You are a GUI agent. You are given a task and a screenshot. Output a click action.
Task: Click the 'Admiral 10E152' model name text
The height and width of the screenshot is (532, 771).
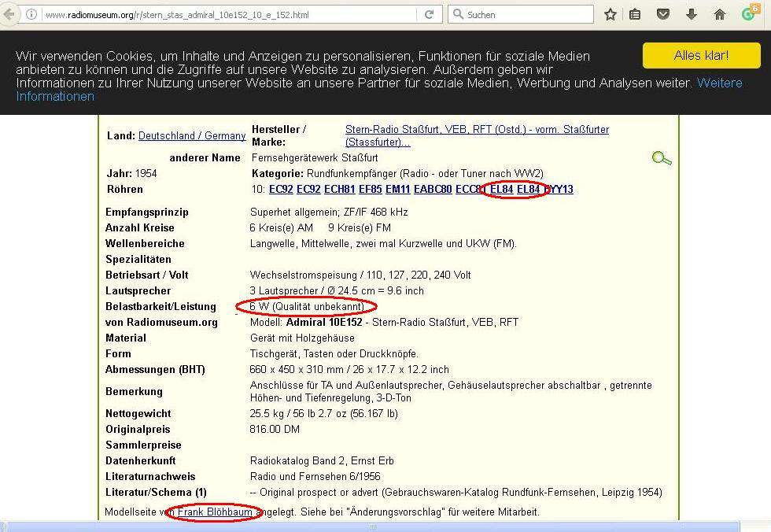pyautogui.click(x=324, y=322)
